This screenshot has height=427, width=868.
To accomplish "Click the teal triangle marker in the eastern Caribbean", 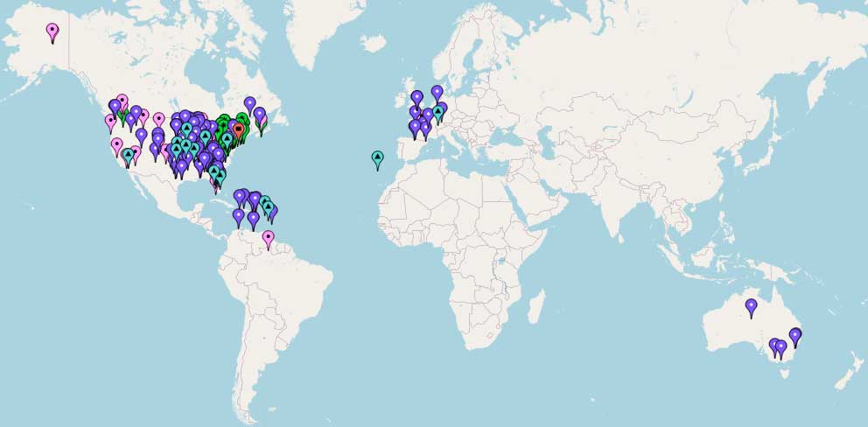I will tap(268, 208).
